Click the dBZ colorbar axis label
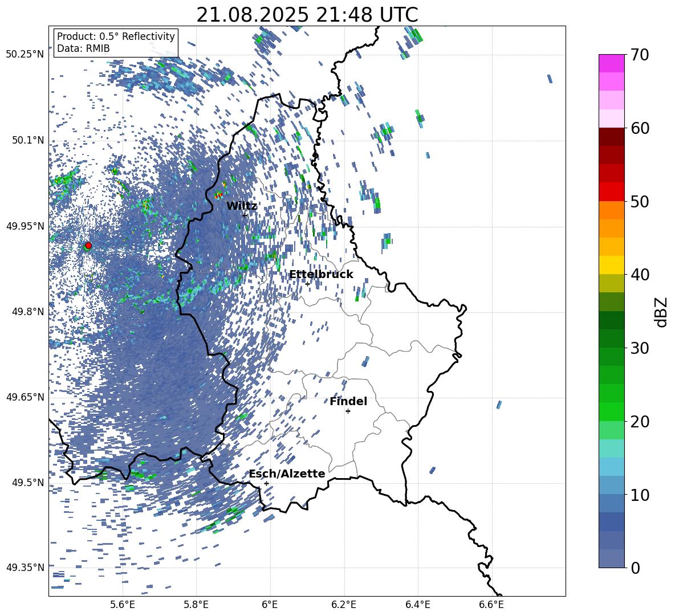Image resolution: width=675 pixels, height=616 pixels. pyautogui.click(x=662, y=312)
